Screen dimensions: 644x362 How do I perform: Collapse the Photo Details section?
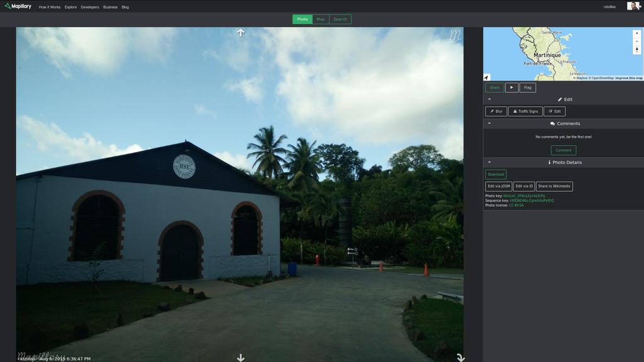489,162
